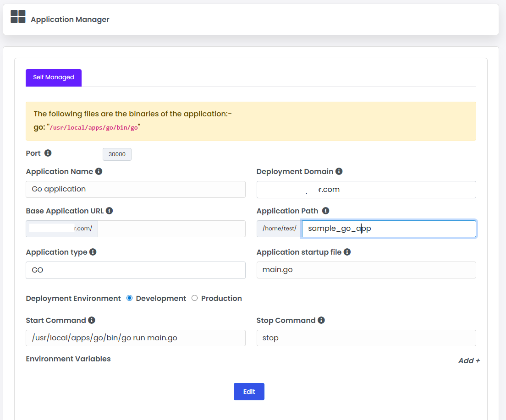Viewport: 506px width, 420px height.
Task: Click into the Start Command field
Action: pyautogui.click(x=135, y=338)
